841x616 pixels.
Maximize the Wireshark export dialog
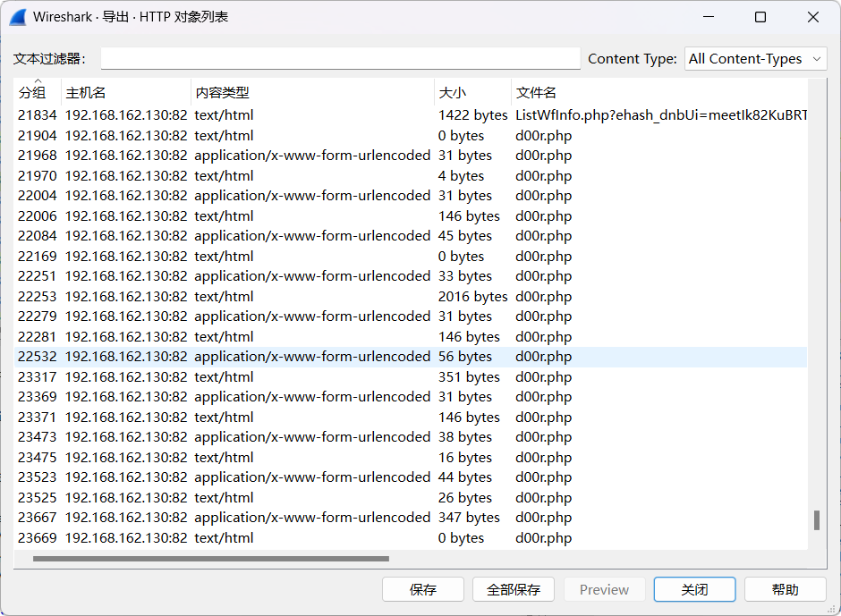760,17
